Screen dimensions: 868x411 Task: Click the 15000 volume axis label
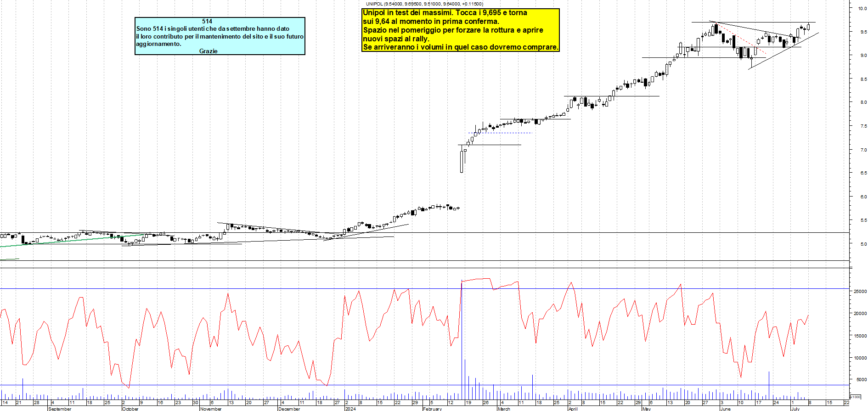(860, 336)
